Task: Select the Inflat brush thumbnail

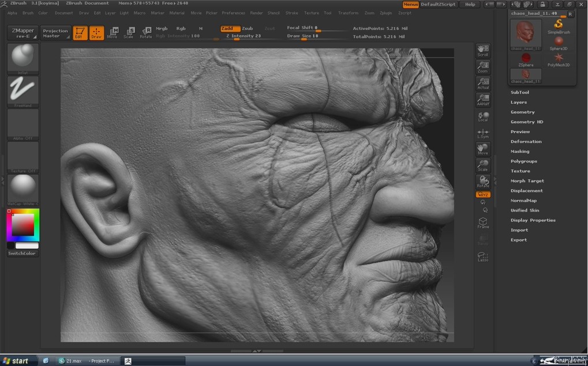Action: (x=23, y=59)
